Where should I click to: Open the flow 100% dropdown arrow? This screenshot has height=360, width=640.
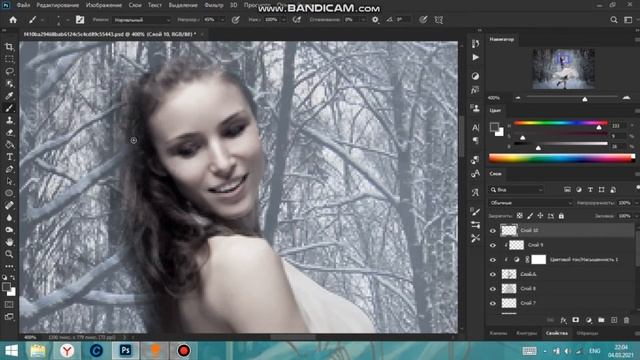(284, 20)
